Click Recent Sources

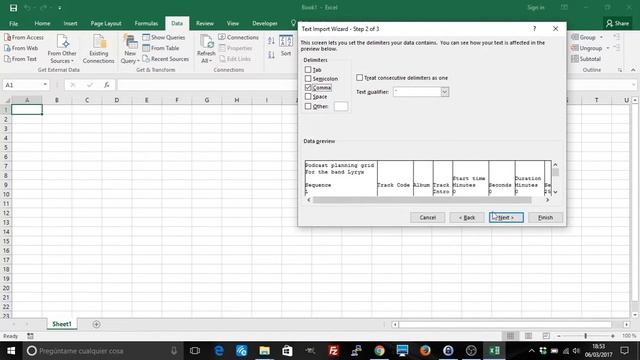pyautogui.click(x=166, y=59)
